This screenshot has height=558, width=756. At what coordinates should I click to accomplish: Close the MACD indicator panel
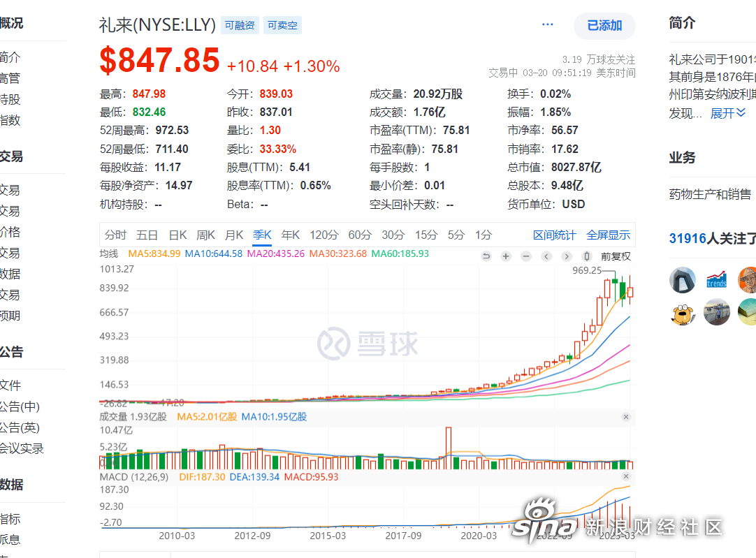click(x=626, y=476)
